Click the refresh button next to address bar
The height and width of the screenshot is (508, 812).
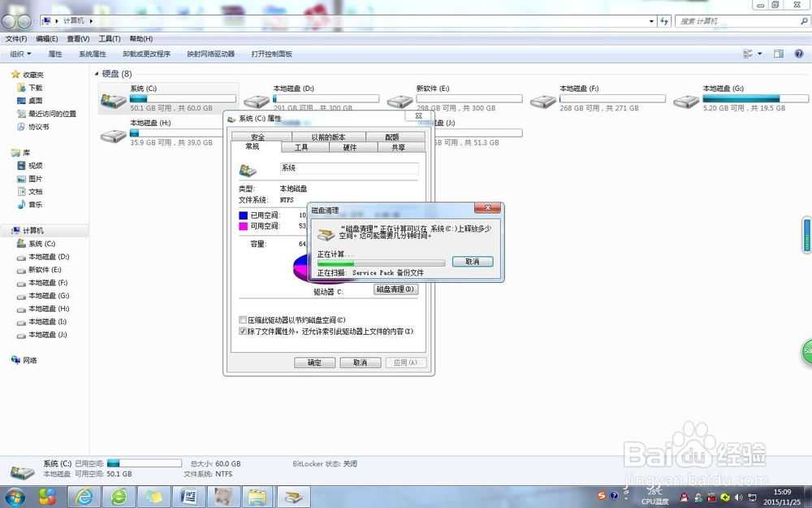pyautogui.click(x=664, y=21)
